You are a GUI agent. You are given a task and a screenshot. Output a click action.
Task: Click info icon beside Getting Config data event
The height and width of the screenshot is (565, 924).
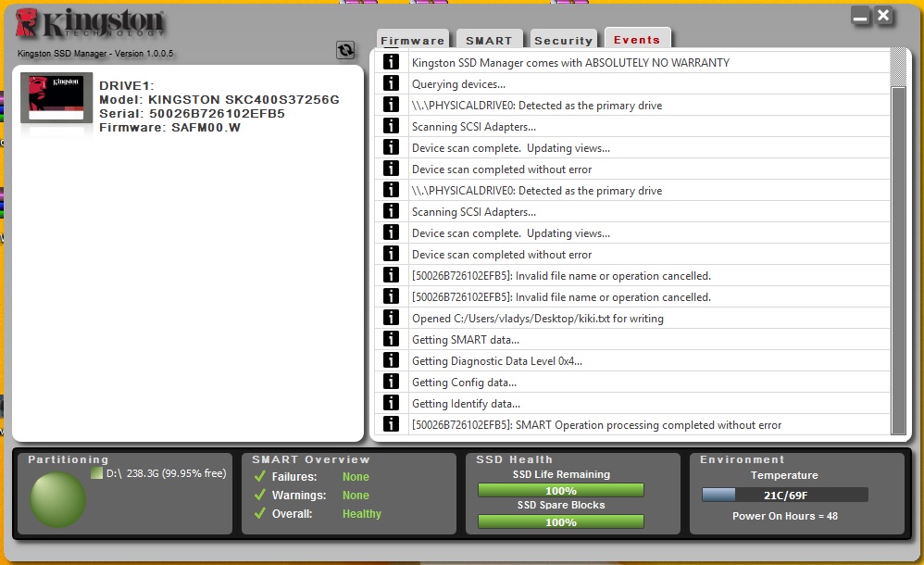391,381
